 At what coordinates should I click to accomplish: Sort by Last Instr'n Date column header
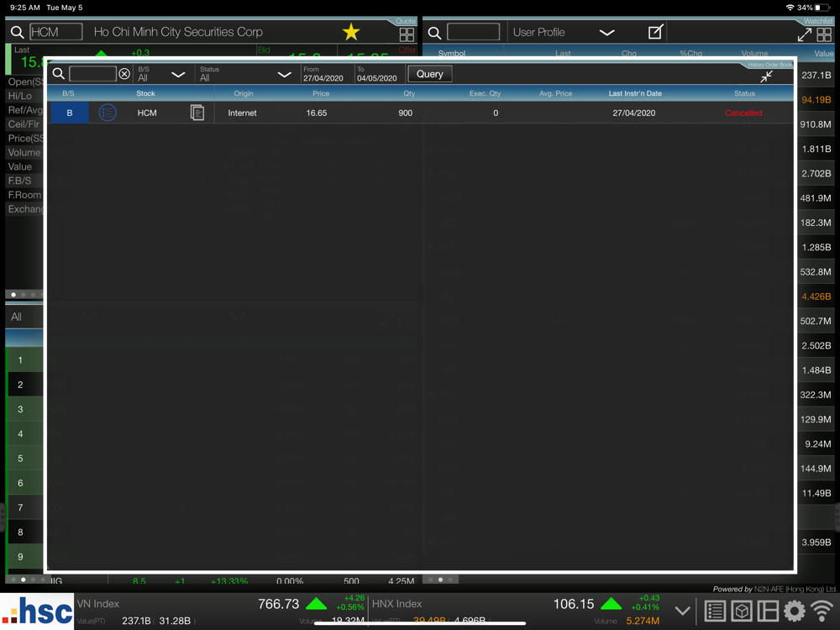[x=635, y=93]
